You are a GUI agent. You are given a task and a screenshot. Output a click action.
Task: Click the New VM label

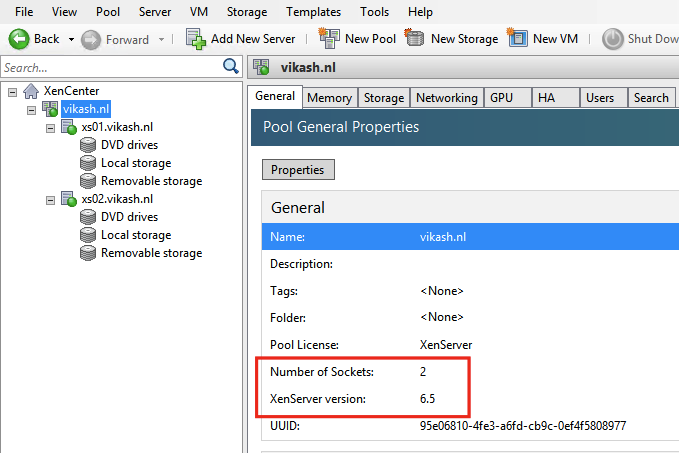coord(555,39)
